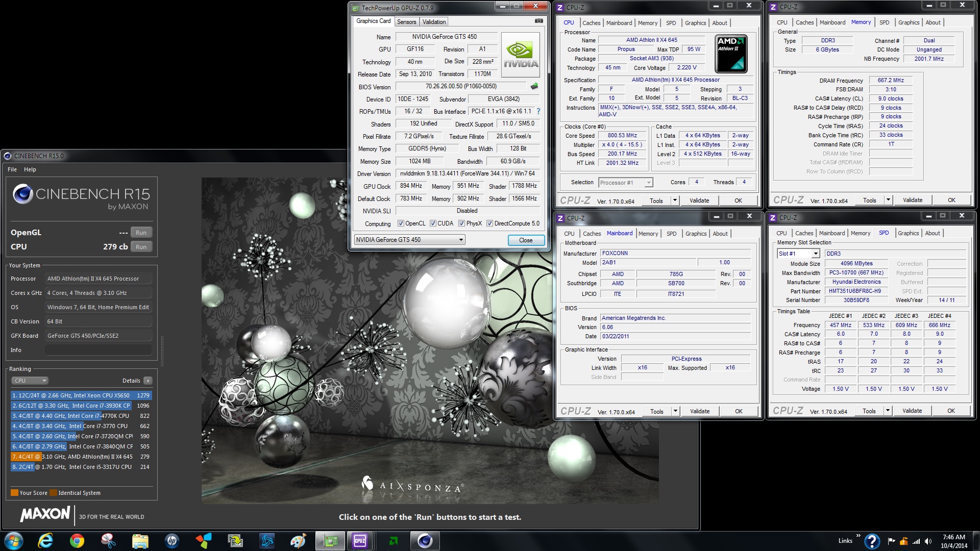Expand the Ranking Details arrow button
The image size is (980, 551).
point(148,381)
